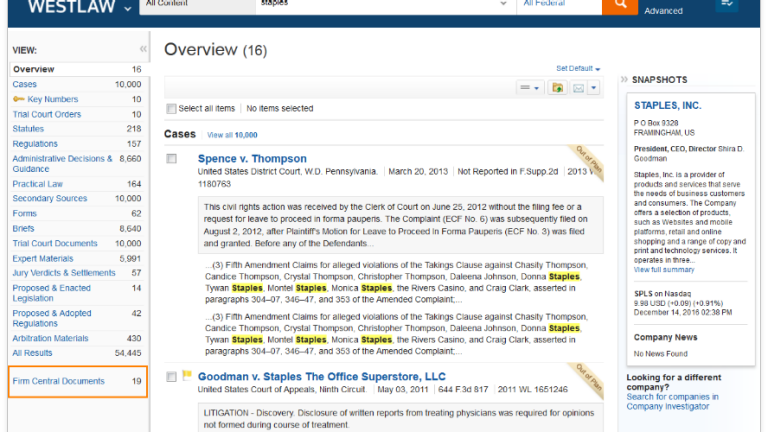
Task: Click the search text field containing staples
Action: pos(380,5)
